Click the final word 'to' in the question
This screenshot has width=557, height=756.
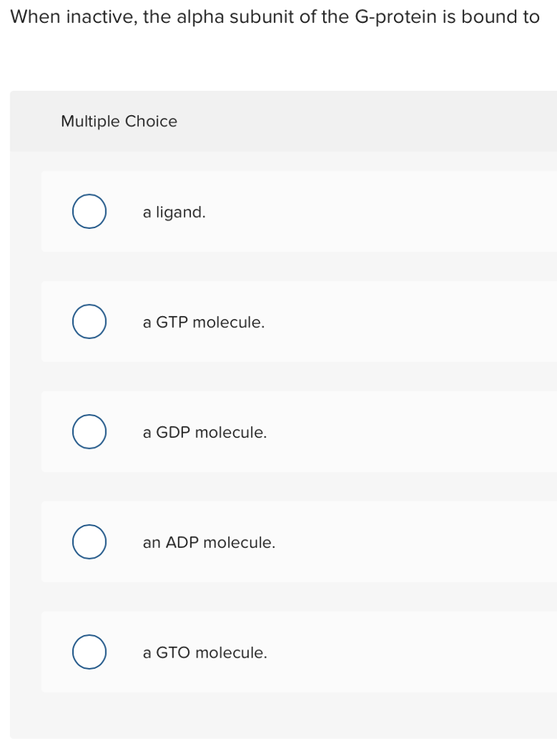point(531,17)
